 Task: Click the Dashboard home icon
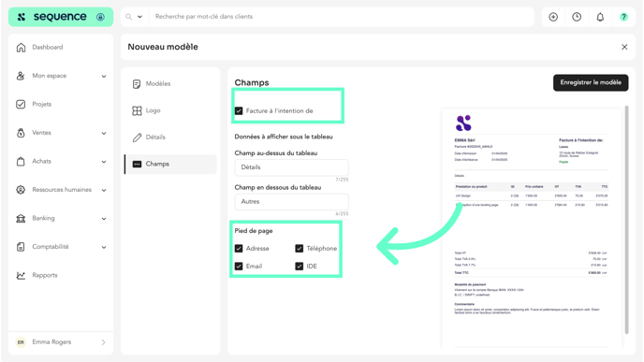point(21,47)
